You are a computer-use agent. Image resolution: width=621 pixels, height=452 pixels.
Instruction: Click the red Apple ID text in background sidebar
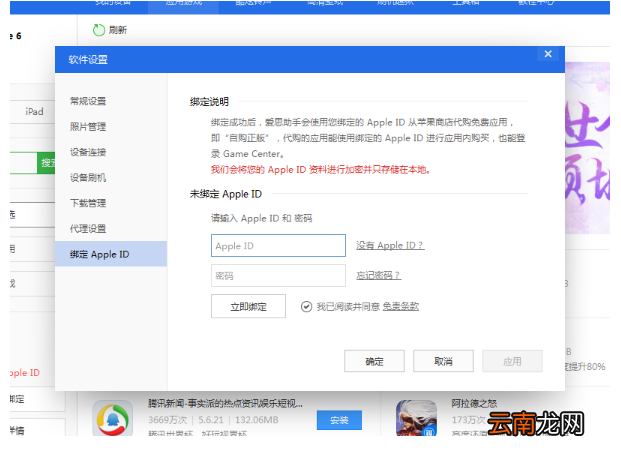25,373
